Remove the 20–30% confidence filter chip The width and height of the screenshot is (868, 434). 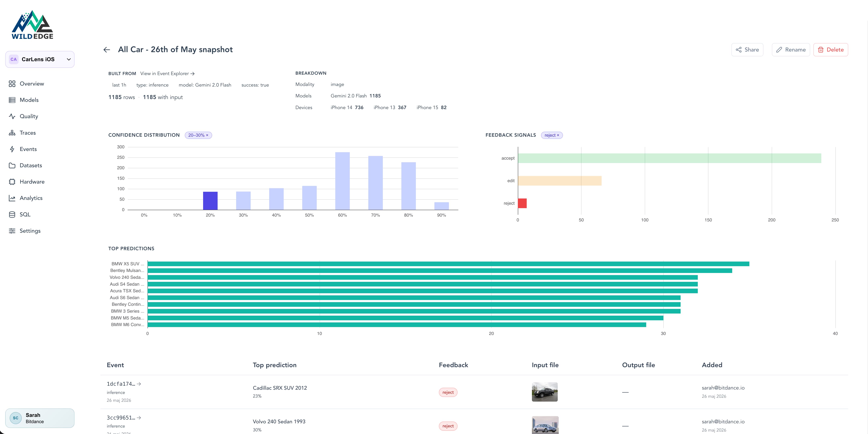click(x=207, y=135)
